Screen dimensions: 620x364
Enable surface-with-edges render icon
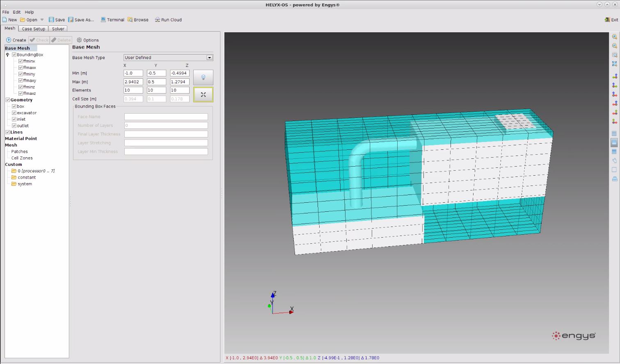(614, 151)
